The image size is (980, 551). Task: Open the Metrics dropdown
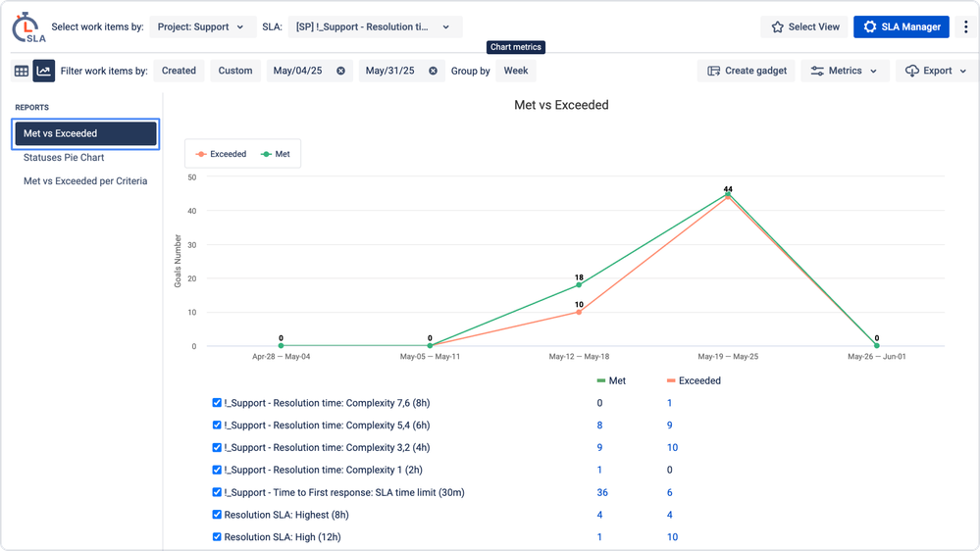(845, 71)
